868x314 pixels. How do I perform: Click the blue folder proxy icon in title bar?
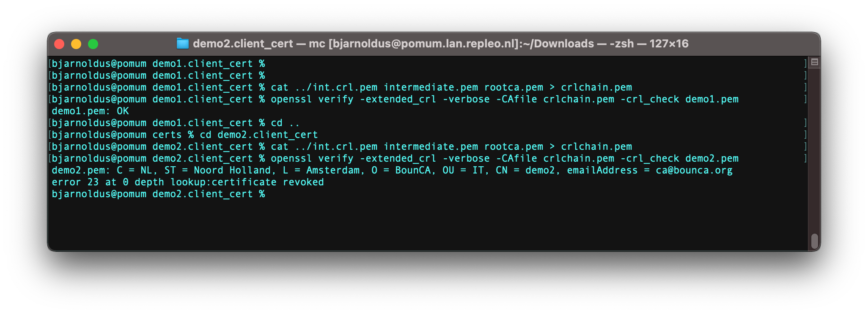click(182, 44)
